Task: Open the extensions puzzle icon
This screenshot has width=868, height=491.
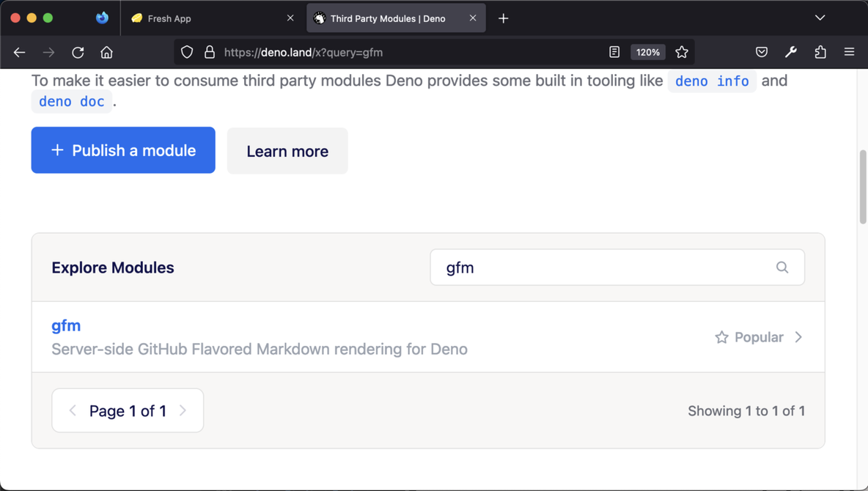Action: click(820, 52)
